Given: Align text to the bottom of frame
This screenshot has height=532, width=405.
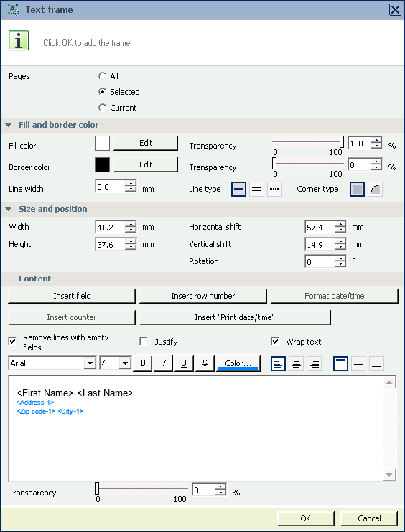Looking at the screenshot, I should pyautogui.click(x=376, y=364).
